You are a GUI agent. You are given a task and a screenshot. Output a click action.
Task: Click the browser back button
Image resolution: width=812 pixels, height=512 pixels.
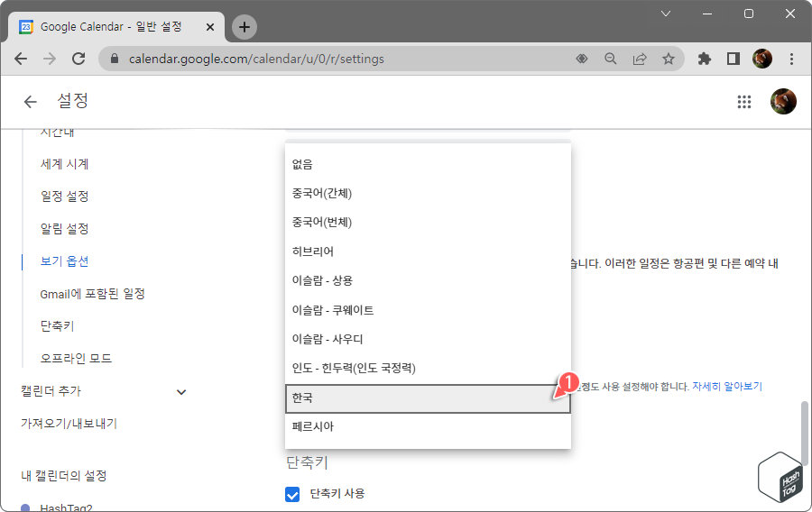(21, 59)
